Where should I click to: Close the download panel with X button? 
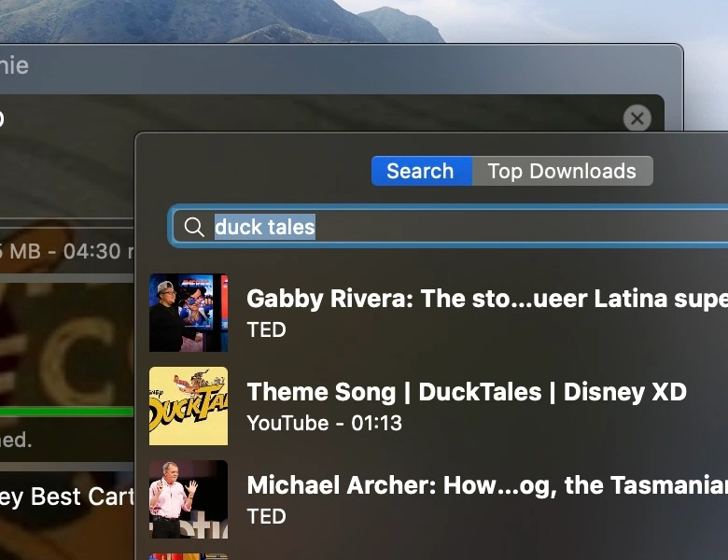(x=637, y=119)
